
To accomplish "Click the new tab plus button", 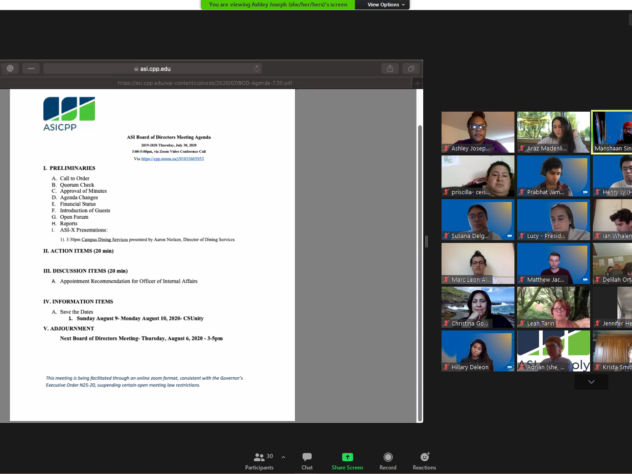I will point(417,83).
